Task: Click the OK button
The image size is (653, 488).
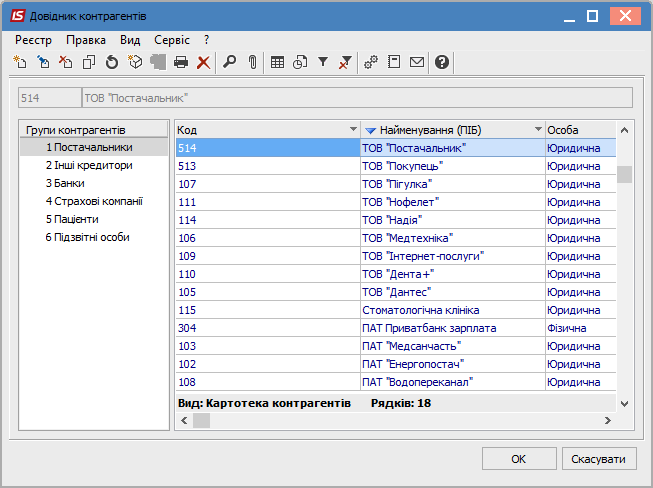Action: tap(519, 459)
